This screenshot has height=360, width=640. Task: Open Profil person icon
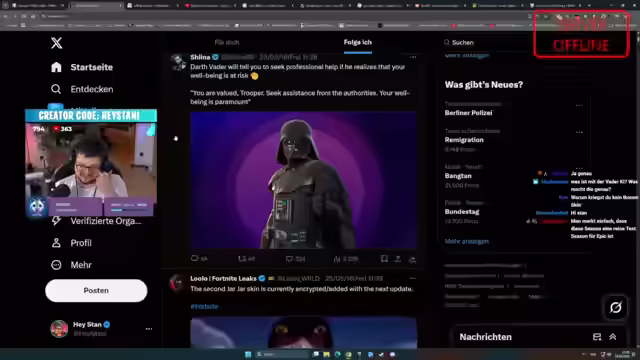[x=56, y=243]
